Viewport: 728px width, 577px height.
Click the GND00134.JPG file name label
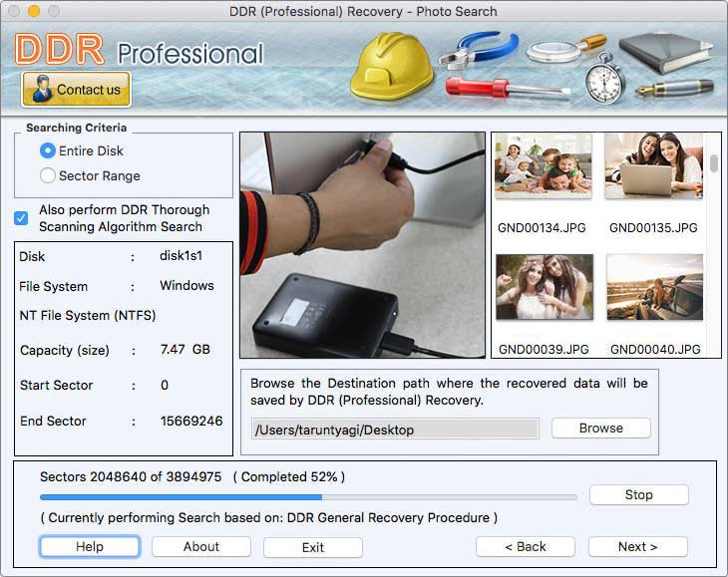point(542,228)
